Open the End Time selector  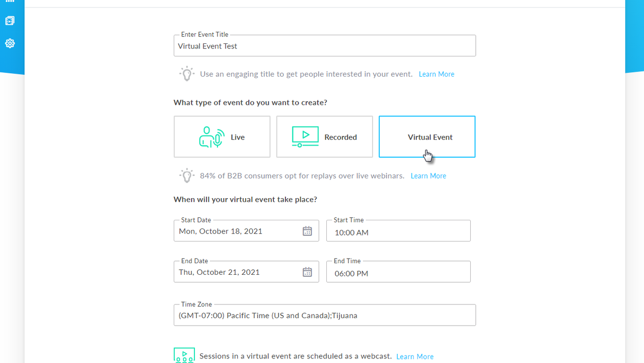(x=398, y=273)
